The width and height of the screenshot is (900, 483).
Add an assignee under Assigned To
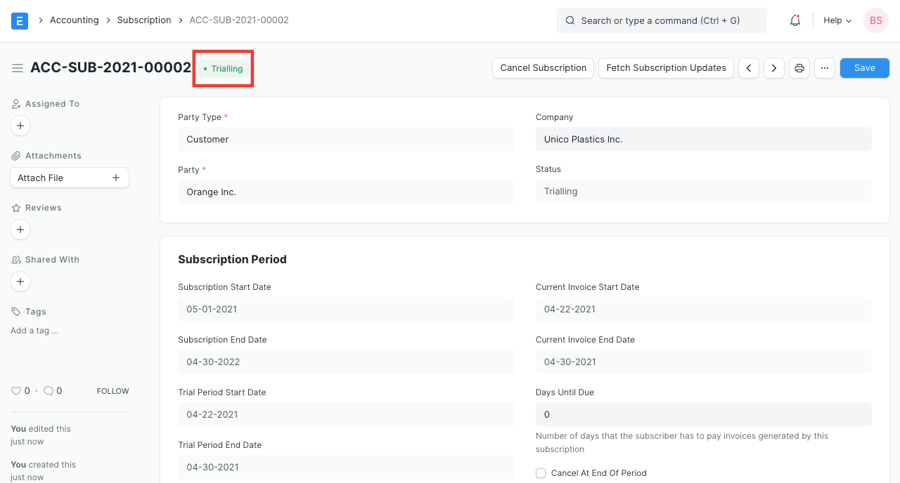(x=20, y=126)
